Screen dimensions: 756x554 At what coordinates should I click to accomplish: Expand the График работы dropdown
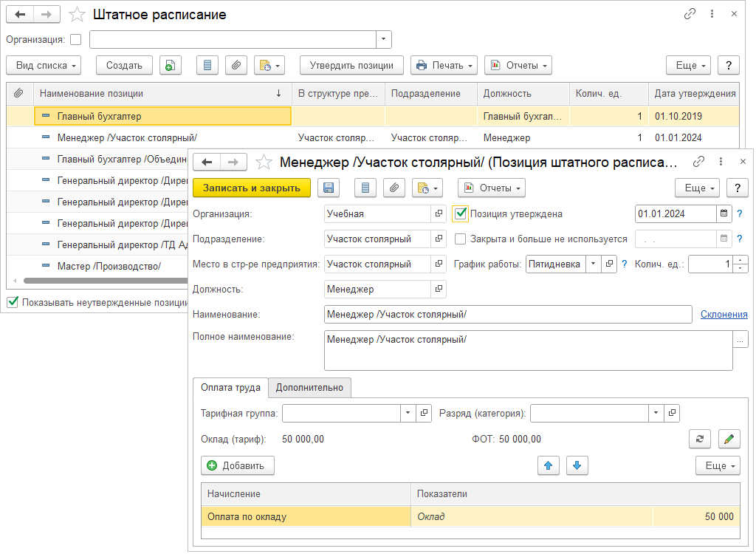click(x=594, y=264)
